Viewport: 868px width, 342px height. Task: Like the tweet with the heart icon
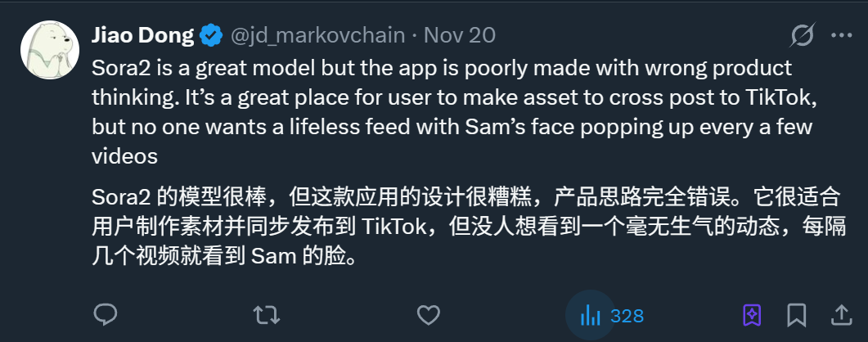click(429, 315)
